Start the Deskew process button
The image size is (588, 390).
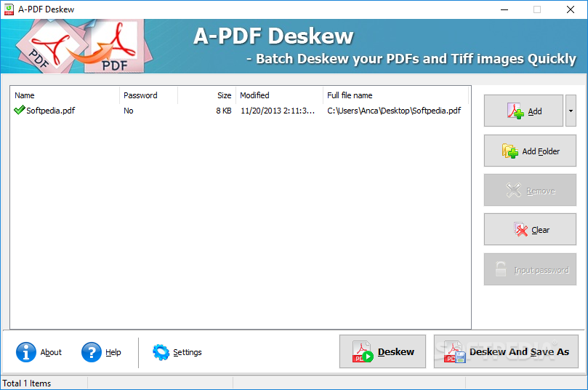[x=382, y=351]
